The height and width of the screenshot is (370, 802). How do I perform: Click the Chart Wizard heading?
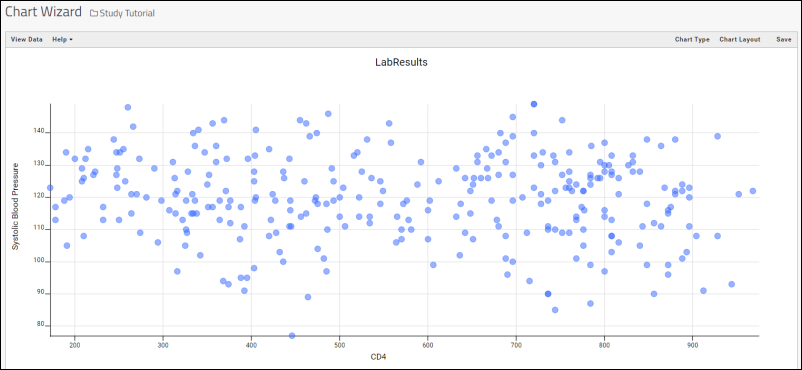[43, 12]
